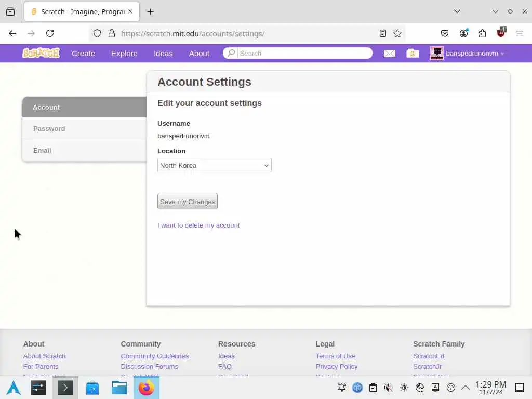
Task: Reload the page with the refresh icon
Action: point(50,33)
